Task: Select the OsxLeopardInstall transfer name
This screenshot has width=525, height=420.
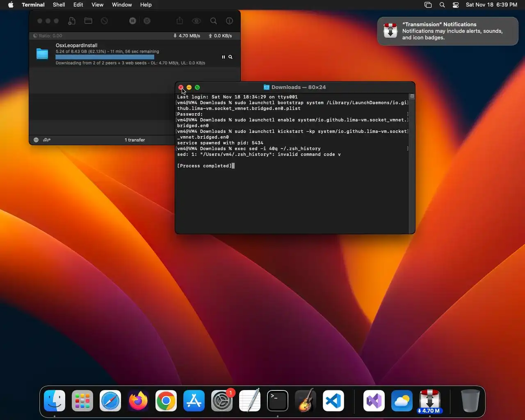Action: point(76,46)
